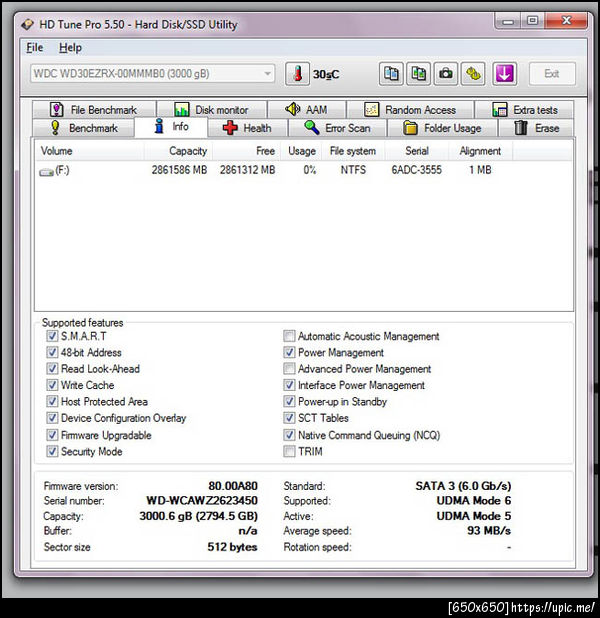Click the HD Tune Pro title bar icon
The width and height of the screenshot is (600, 618).
pos(28,24)
